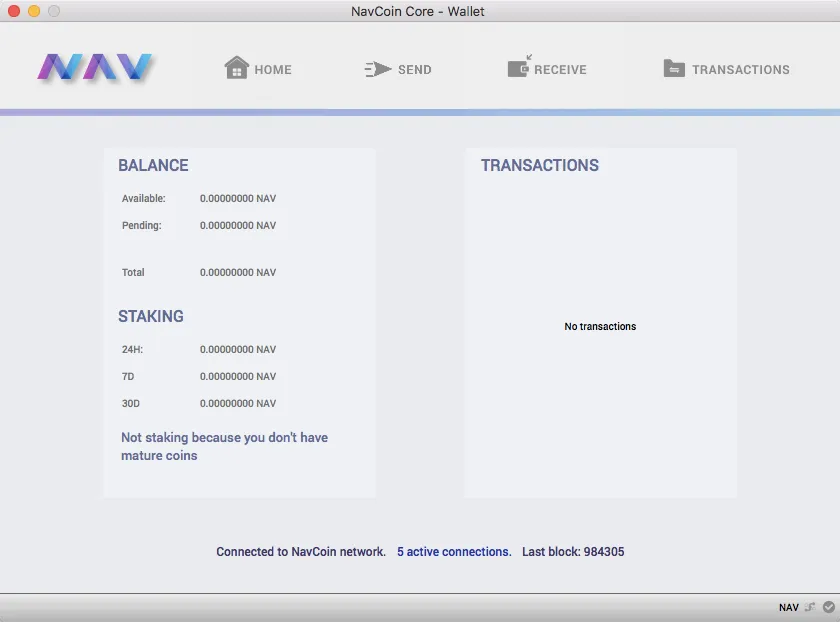The width and height of the screenshot is (840, 622).
Task: Select the 24H staking amount
Action: click(238, 349)
